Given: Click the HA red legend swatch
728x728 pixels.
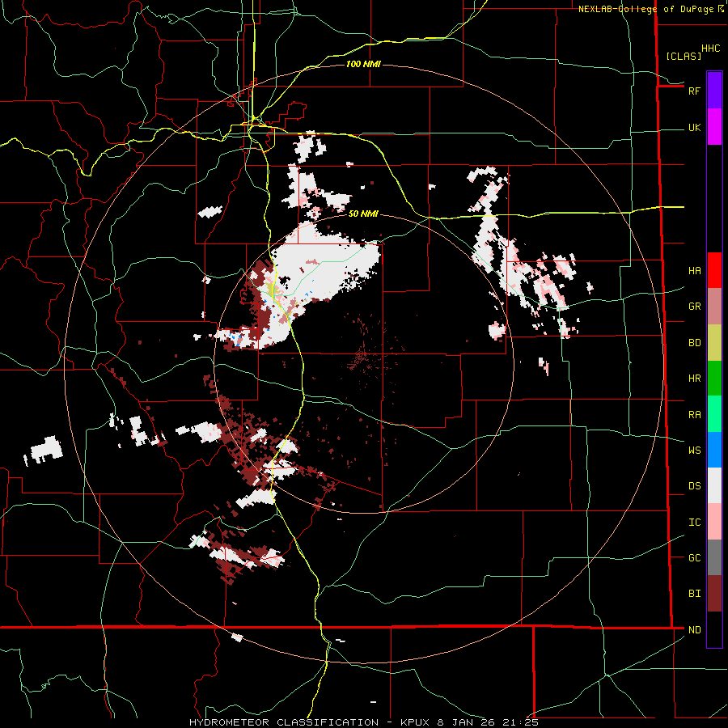Looking at the screenshot, I should click(714, 270).
